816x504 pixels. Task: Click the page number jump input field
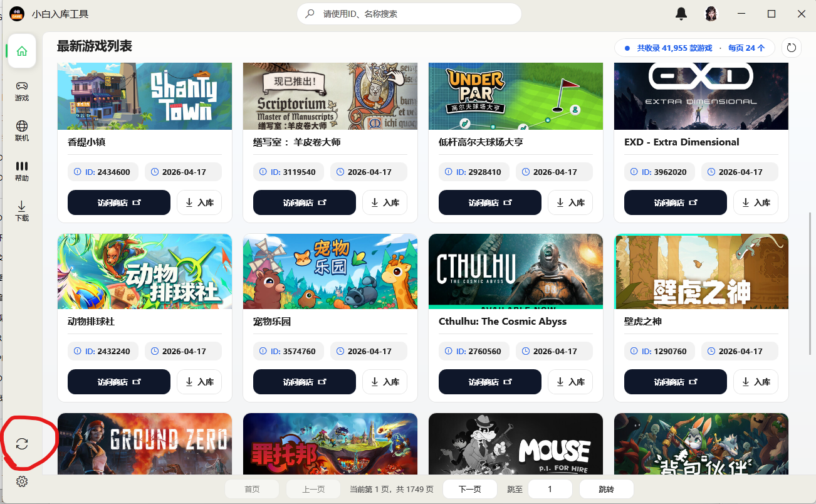(550, 489)
